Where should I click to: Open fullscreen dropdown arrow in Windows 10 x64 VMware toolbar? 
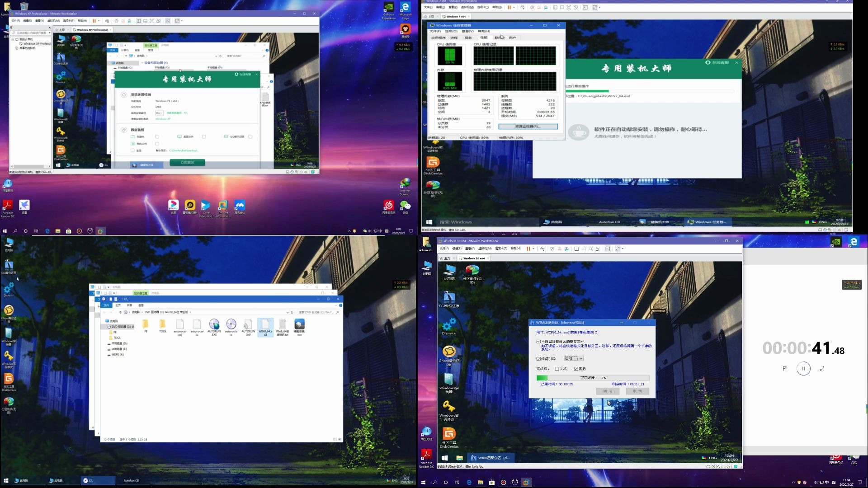[x=623, y=249]
